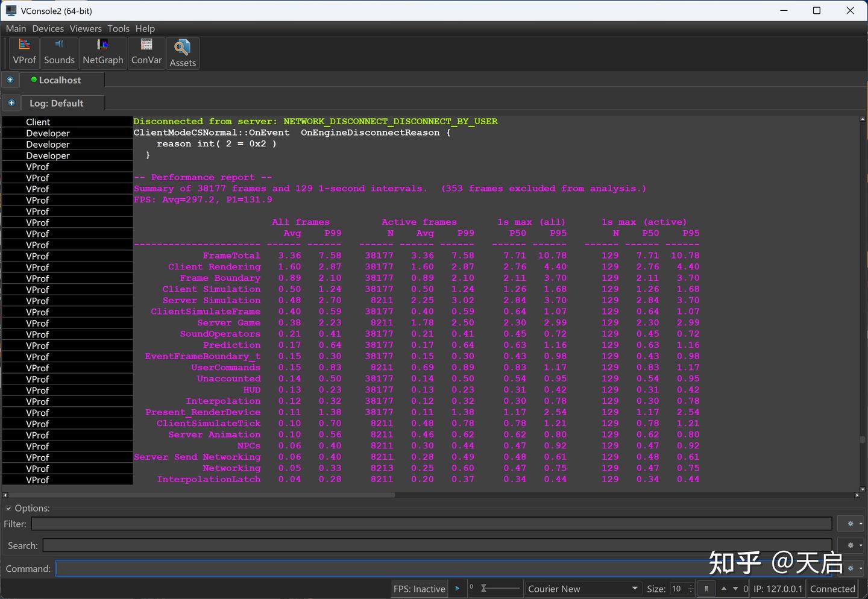Click the Server Send Networking row label
The width and height of the screenshot is (868, 599).
click(197, 457)
